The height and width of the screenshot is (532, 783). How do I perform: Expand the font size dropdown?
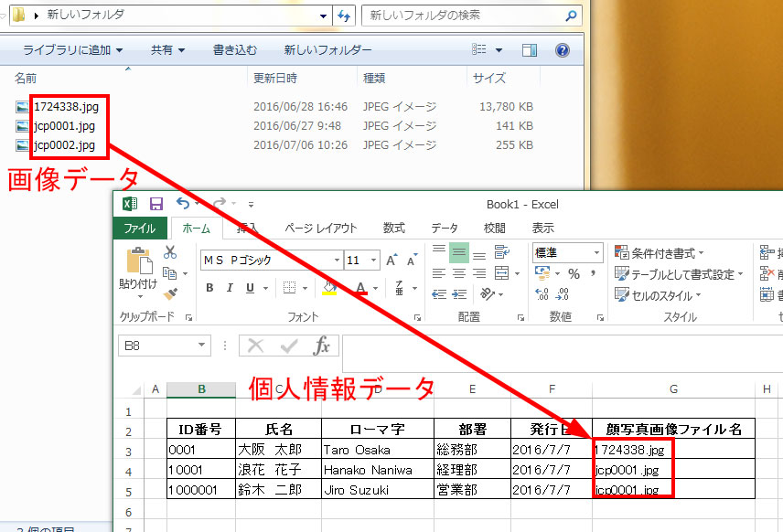tap(374, 261)
